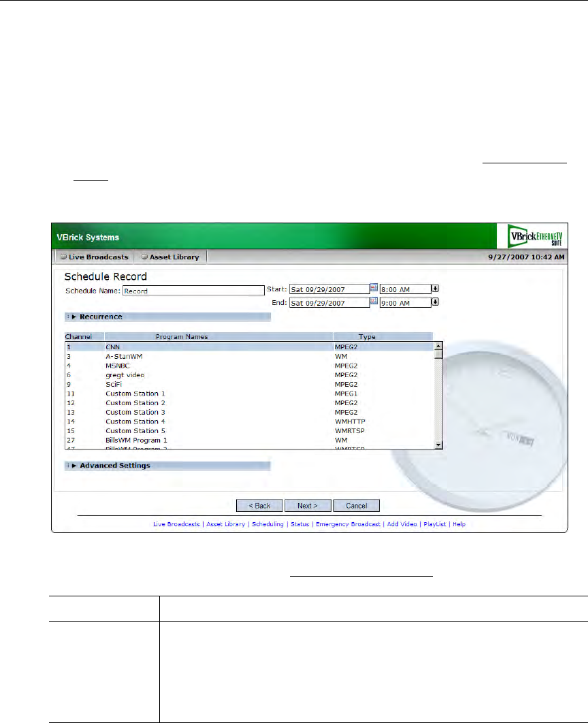Expand the Advanced Settings section

click(114, 466)
